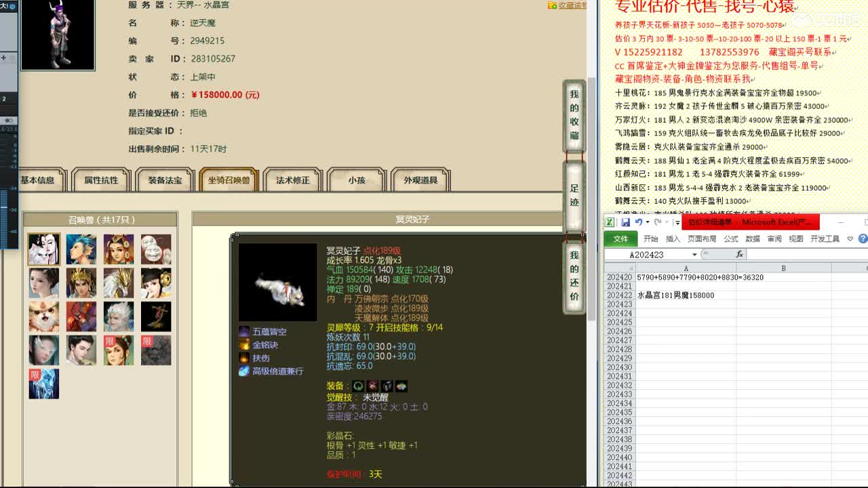Image resolution: width=868 pixels, height=488 pixels.
Task: Select the gold-coin headdress woman summon
Action: 119,249
